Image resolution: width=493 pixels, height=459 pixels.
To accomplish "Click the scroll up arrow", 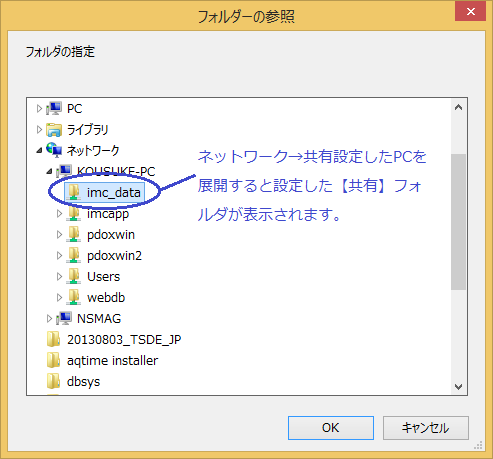I will [x=459, y=107].
